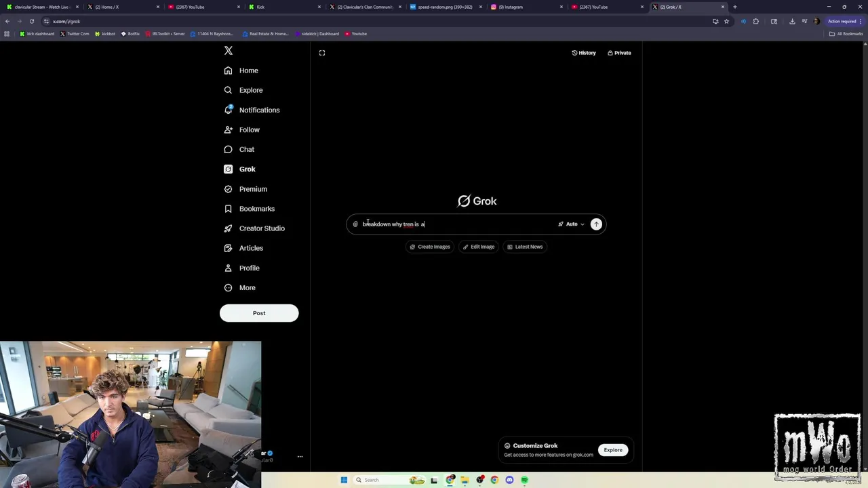This screenshot has width=868, height=488.
Task: Switch to the first (2367) YouTube tab
Action: point(203,7)
